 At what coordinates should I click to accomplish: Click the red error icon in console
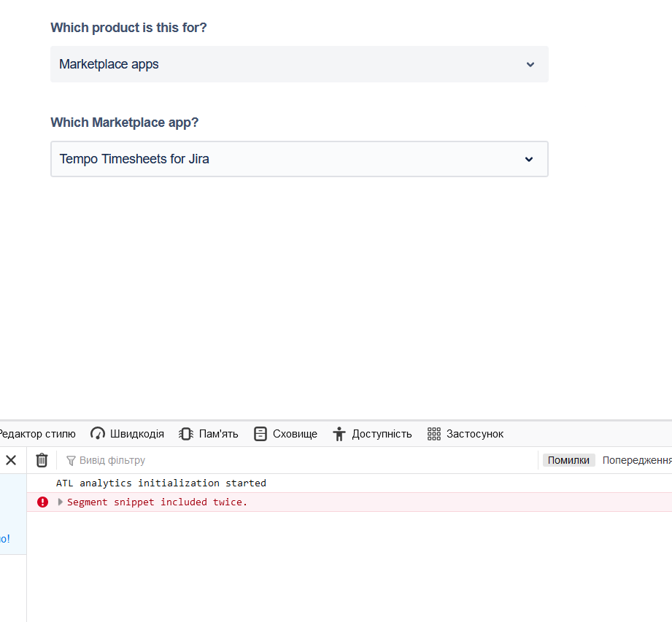[x=42, y=502]
